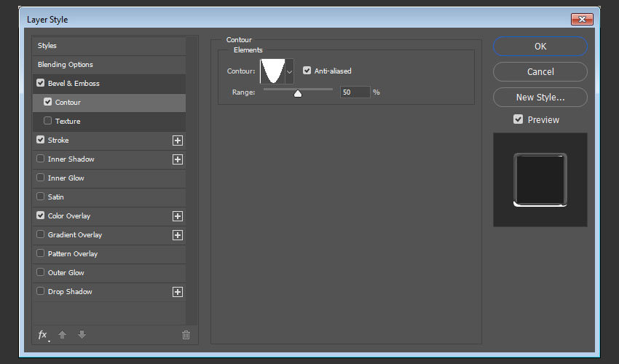Click the move effect up arrow
This screenshot has width=619, height=364.
(63, 335)
